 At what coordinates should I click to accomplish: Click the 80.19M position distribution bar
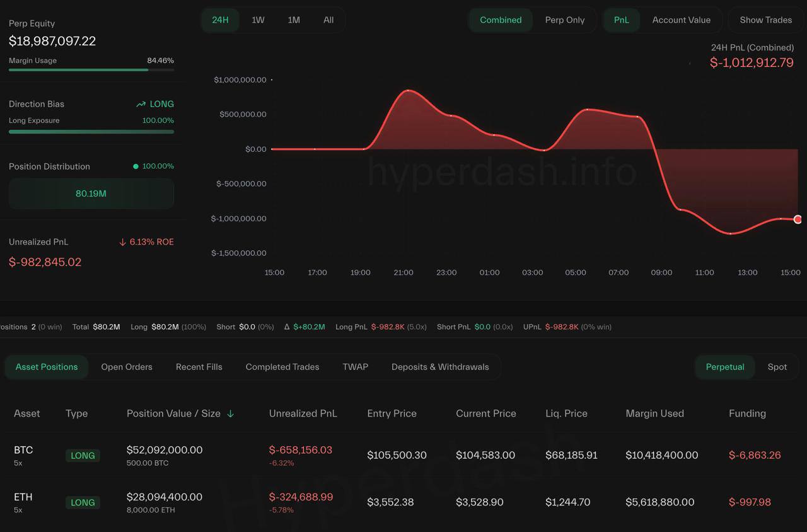[91, 194]
